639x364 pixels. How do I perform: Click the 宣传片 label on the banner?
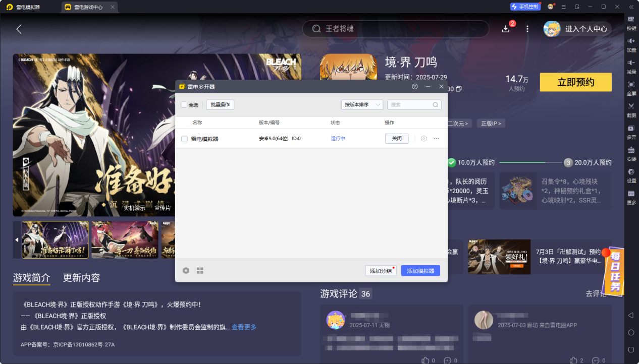click(x=163, y=208)
